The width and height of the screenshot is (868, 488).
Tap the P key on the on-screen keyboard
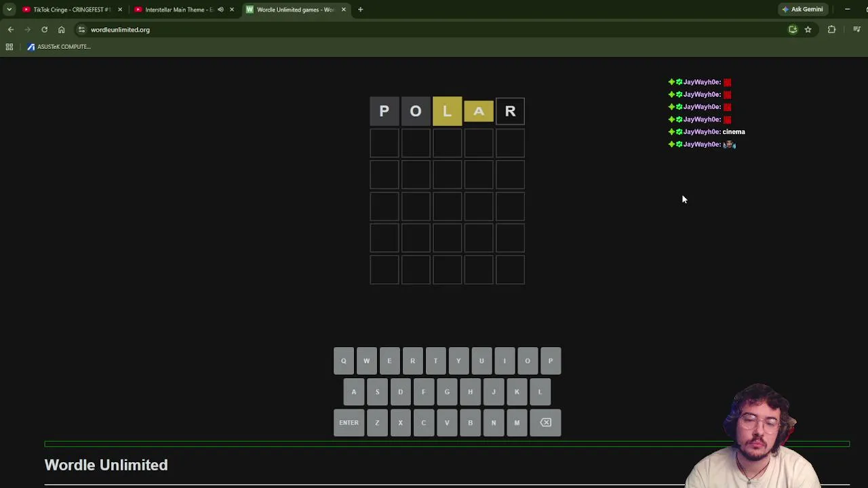[551, 361]
